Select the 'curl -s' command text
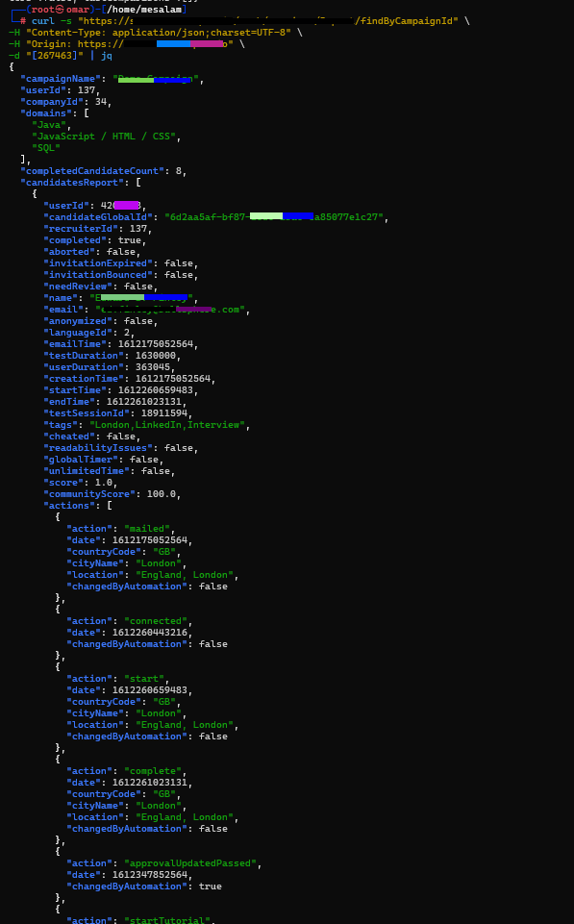Viewport: 574px width, 924px height. (52, 21)
